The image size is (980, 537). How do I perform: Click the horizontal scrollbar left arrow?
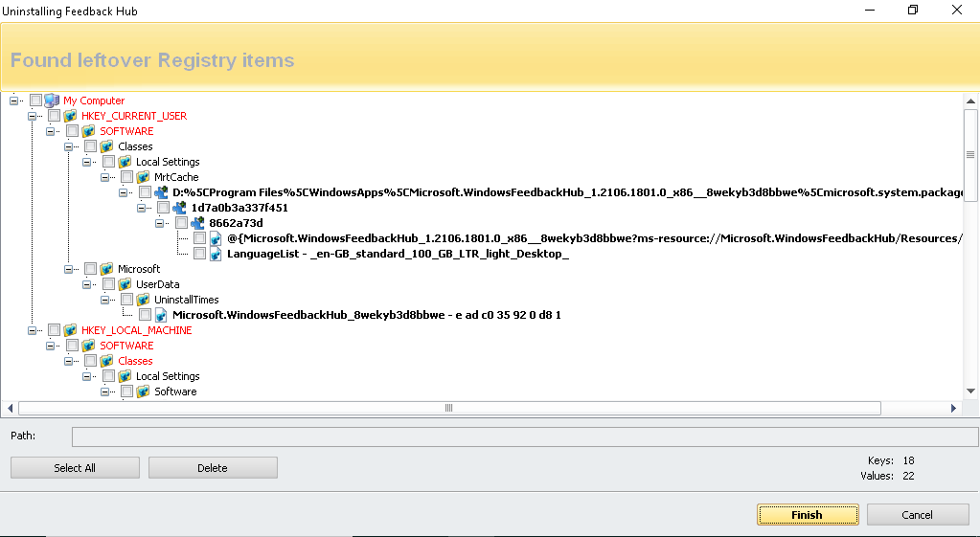[x=10, y=408]
